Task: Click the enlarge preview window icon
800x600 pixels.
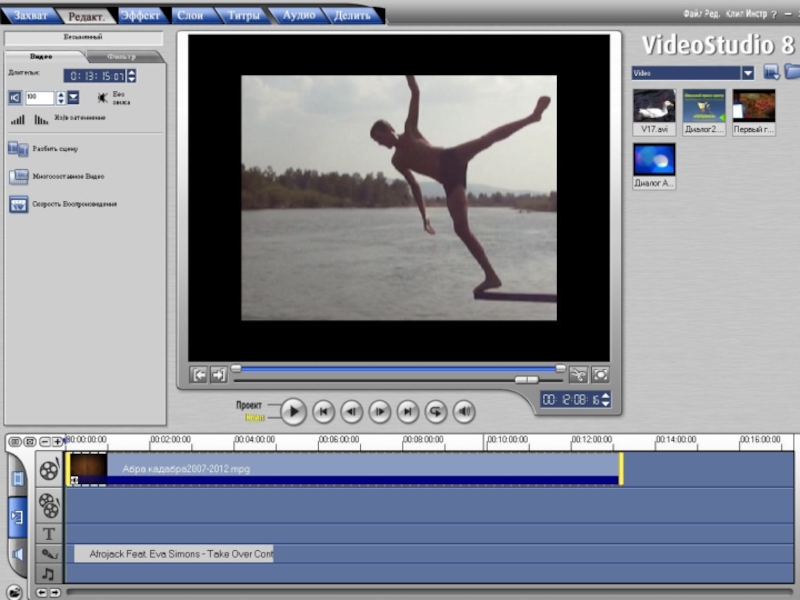Action: (600, 375)
